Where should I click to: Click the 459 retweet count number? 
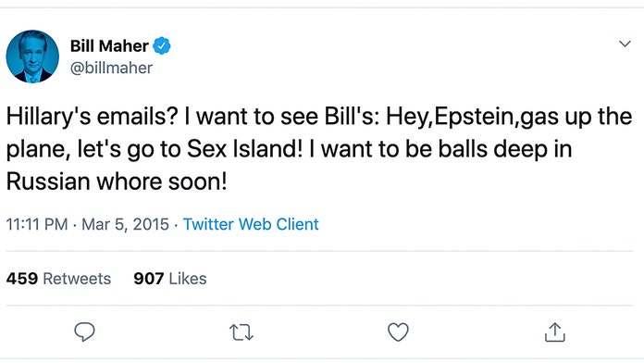pyautogui.click(x=22, y=279)
